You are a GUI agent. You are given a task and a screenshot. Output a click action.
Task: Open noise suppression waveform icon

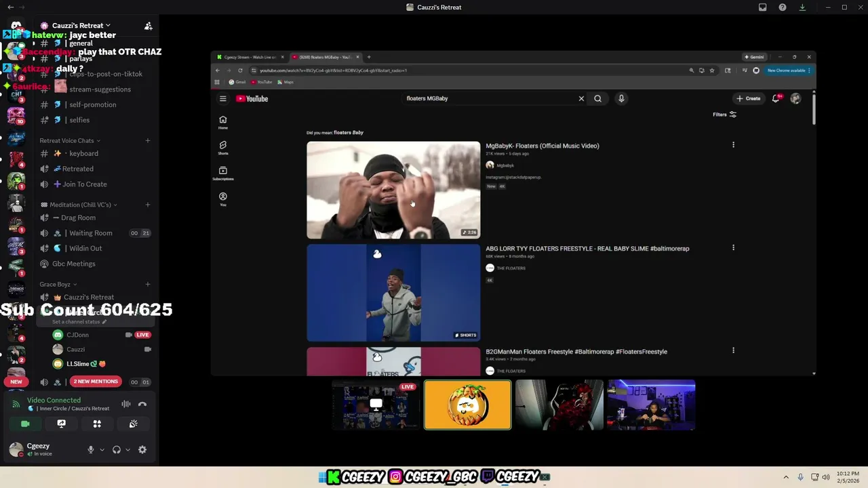click(x=126, y=404)
